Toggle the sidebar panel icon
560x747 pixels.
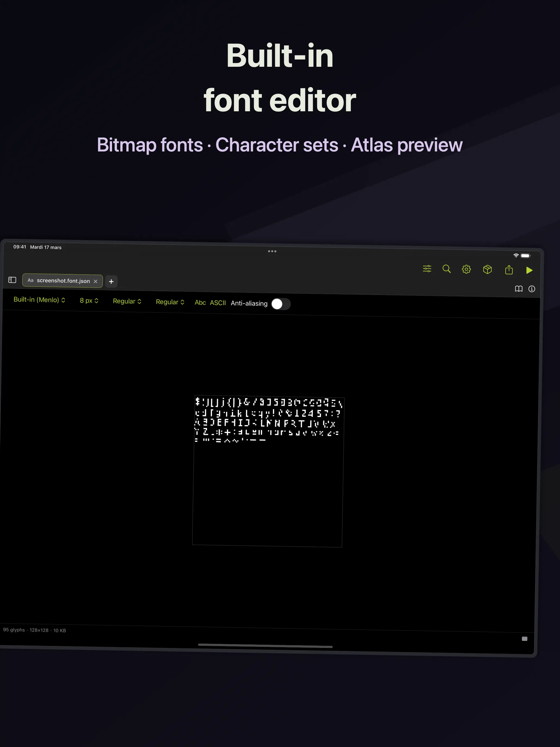[12, 280]
